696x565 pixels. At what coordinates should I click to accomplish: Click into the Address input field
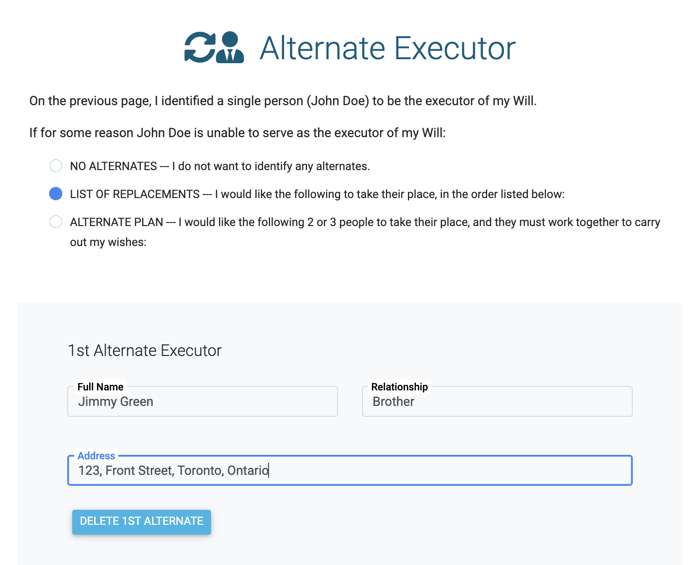[x=350, y=470]
